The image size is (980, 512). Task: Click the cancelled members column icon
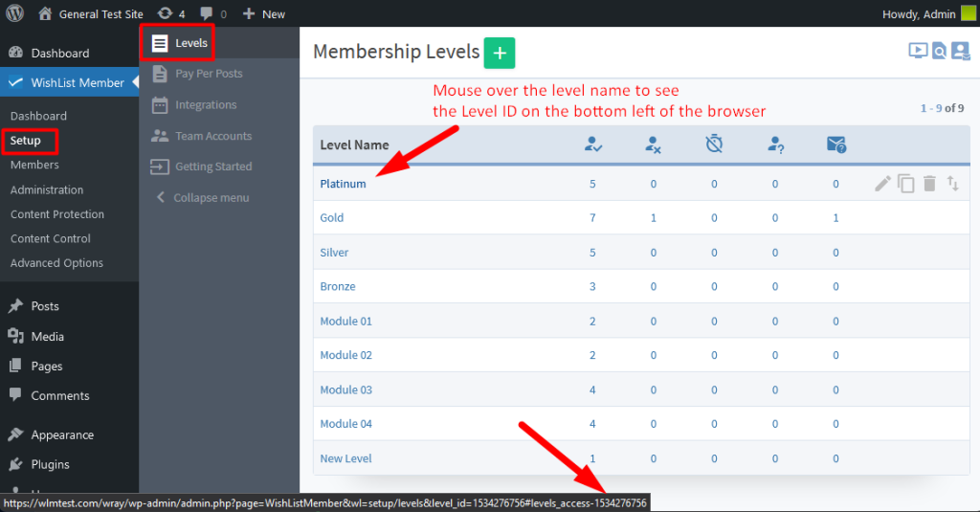click(653, 145)
